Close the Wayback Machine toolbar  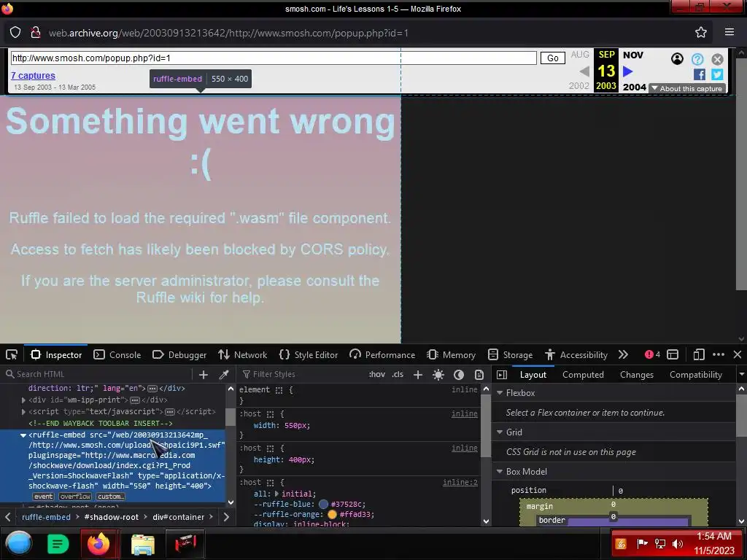coord(718,59)
